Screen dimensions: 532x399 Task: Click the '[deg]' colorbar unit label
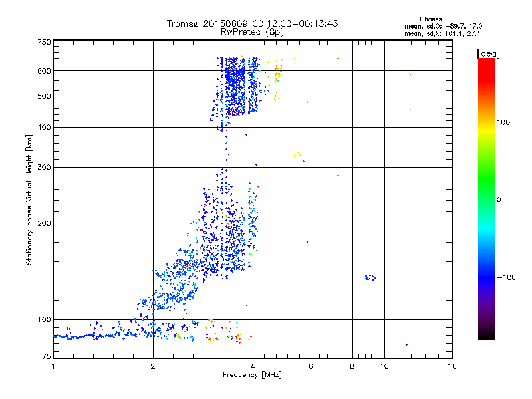tap(488, 53)
